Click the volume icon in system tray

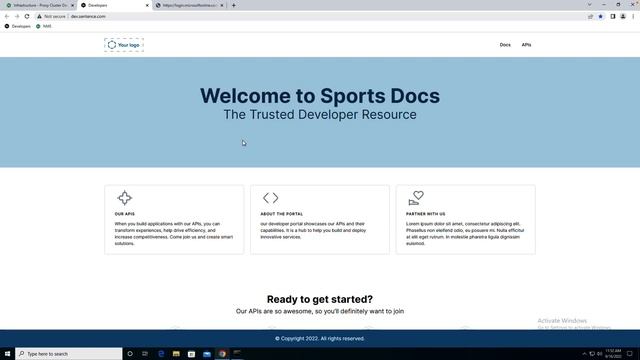click(x=599, y=354)
